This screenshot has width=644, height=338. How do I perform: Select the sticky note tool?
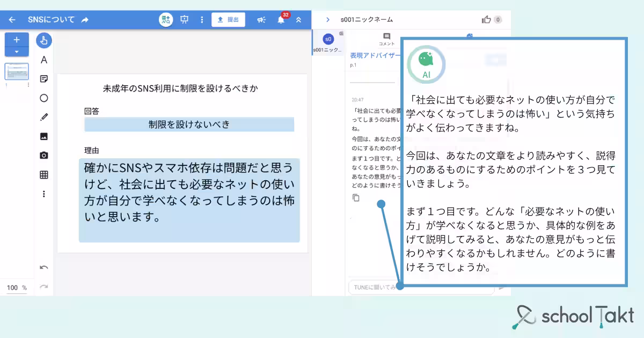point(44,79)
